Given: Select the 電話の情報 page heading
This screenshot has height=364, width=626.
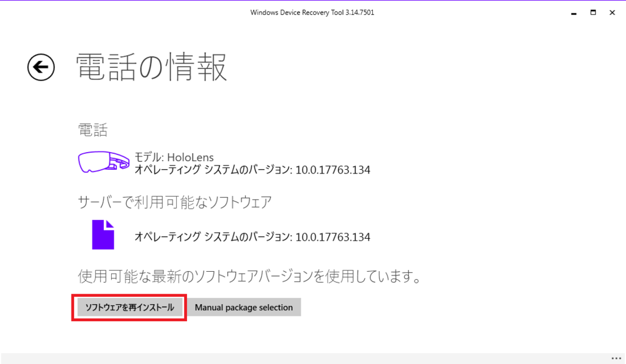Looking at the screenshot, I should pyautogui.click(x=152, y=67).
